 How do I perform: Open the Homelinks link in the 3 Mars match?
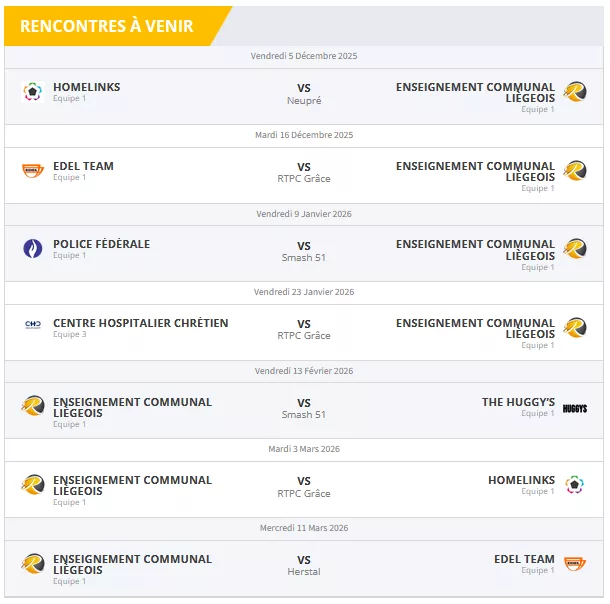[x=521, y=480]
